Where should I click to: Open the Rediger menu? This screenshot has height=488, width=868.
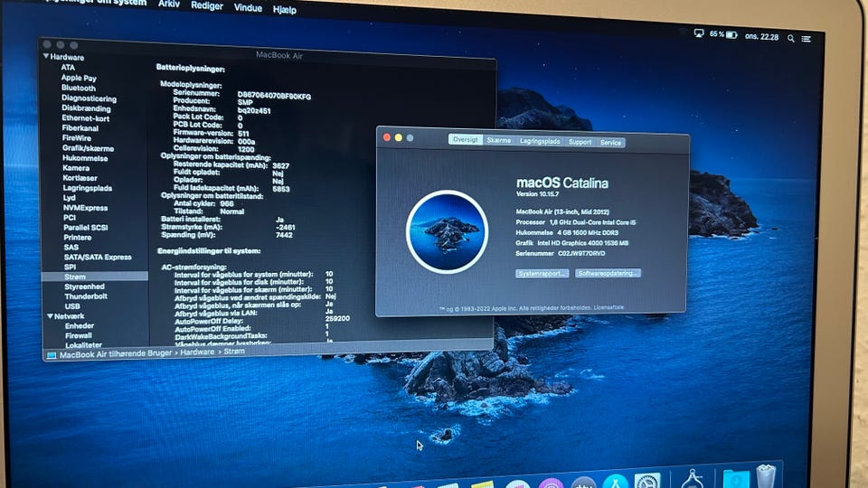click(x=207, y=5)
